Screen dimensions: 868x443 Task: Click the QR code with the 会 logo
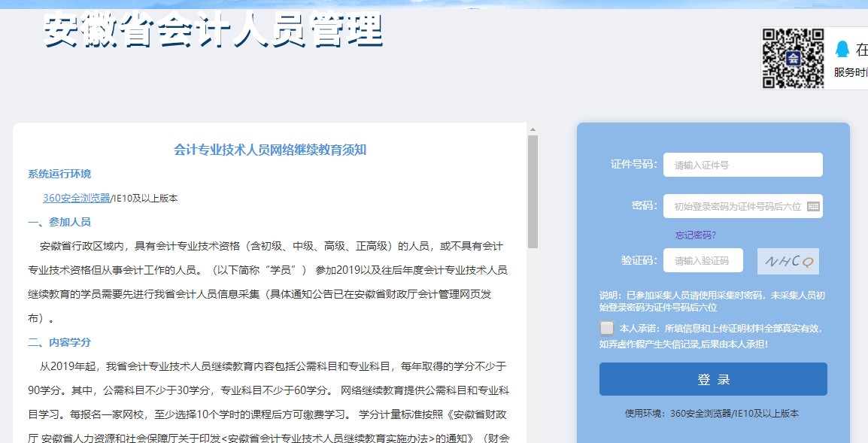point(792,58)
